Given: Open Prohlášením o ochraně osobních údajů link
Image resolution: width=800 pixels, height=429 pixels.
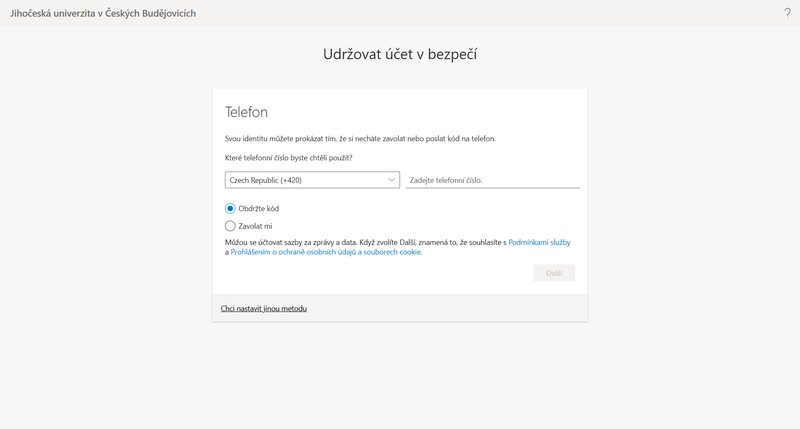Looking at the screenshot, I should pos(326,252).
